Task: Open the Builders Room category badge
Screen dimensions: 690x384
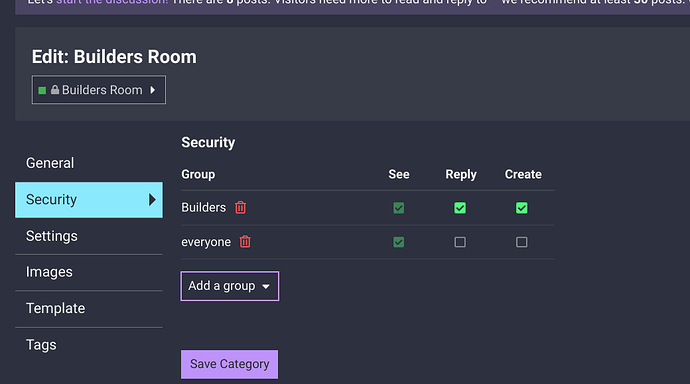Action: 99,90
